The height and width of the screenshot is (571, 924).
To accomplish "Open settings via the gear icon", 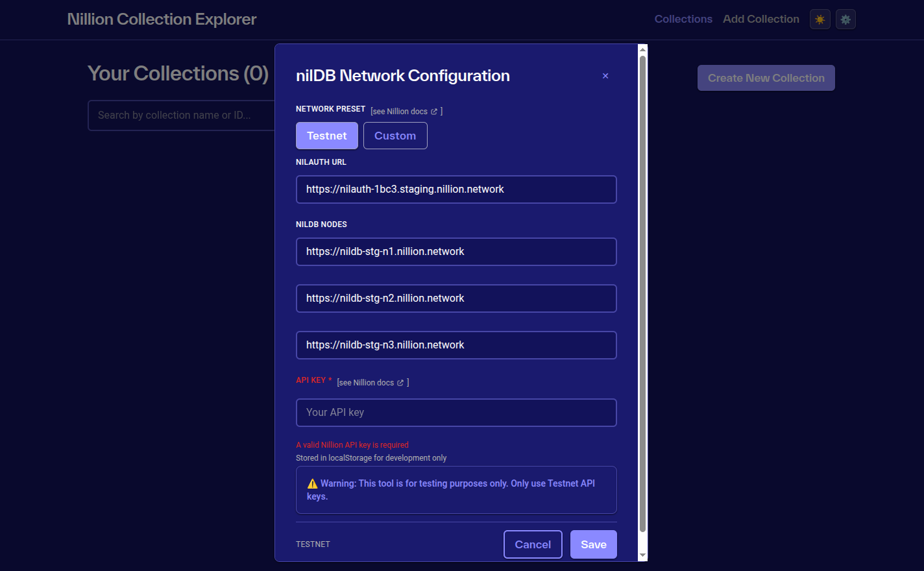I will click(845, 19).
